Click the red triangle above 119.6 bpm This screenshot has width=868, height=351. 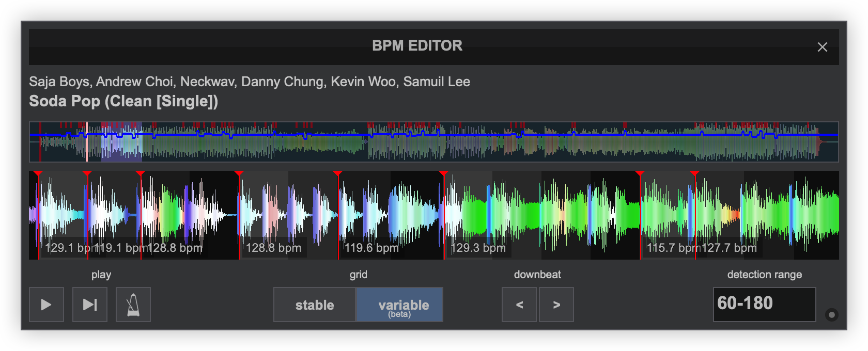pyautogui.click(x=337, y=173)
